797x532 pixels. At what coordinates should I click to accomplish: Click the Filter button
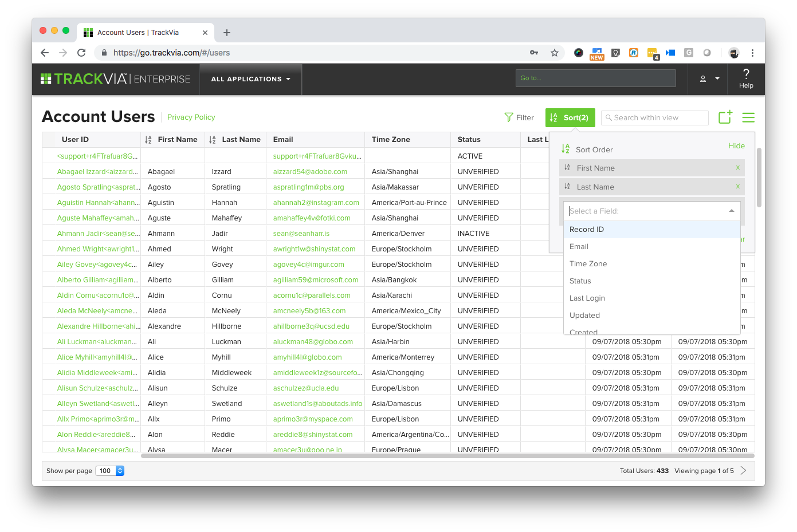pos(519,117)
